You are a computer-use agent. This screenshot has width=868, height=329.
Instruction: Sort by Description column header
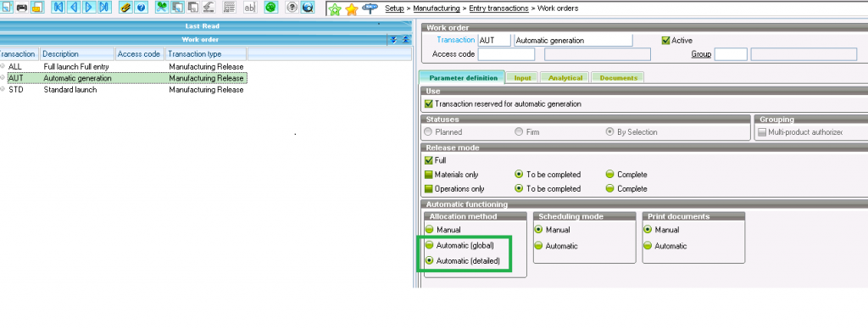coord(77,53)
